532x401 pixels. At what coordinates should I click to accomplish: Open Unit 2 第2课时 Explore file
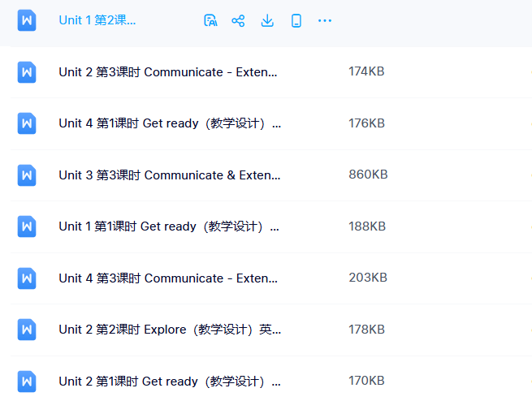[x=170, y=330]
